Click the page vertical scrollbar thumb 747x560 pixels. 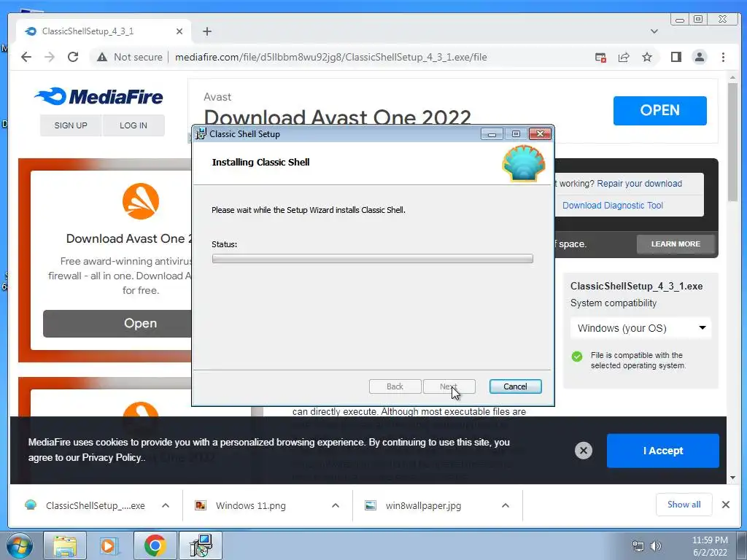[x=732, y=143]
